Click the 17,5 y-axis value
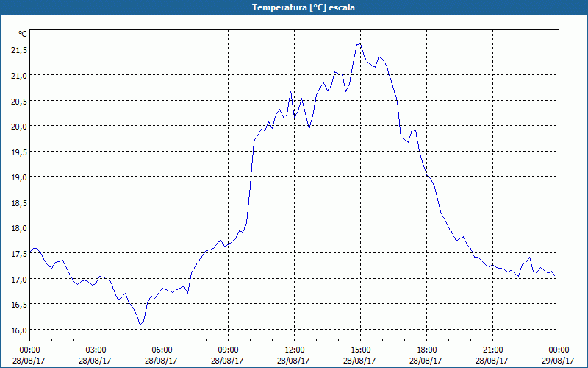 point(19,253)
